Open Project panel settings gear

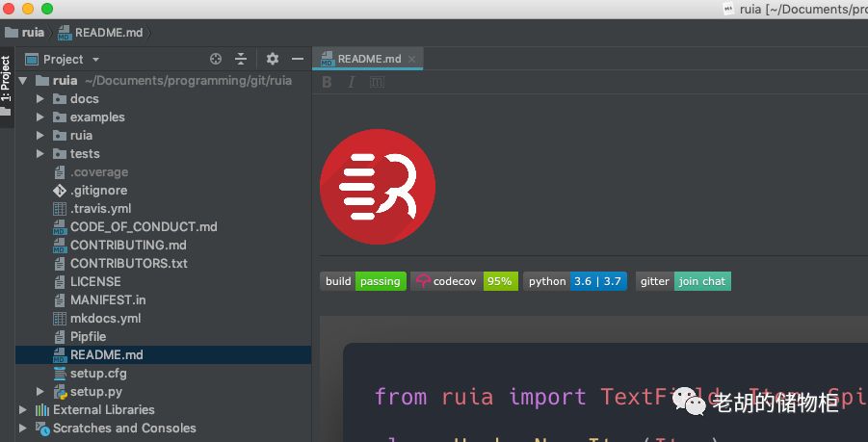pos(273,59)
